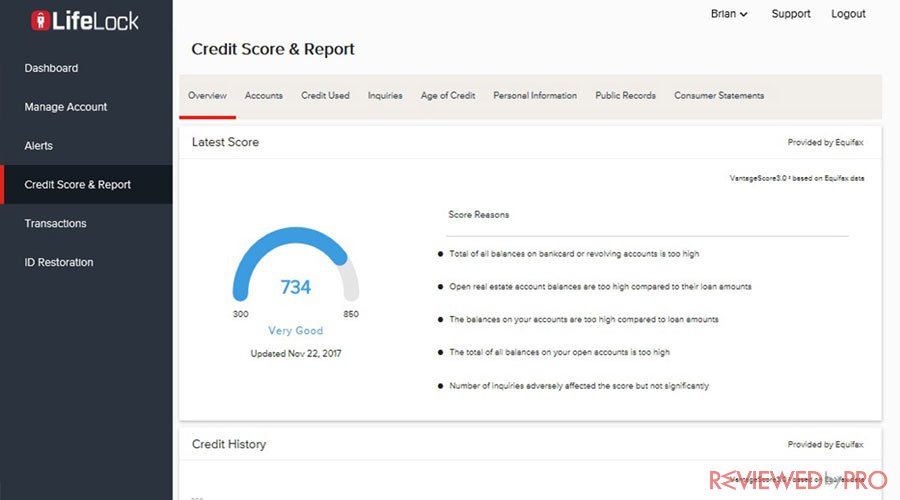This screenshot has height=500, width=900.
Task: Click the LifeLock logo
Action: tap(85, 21)
